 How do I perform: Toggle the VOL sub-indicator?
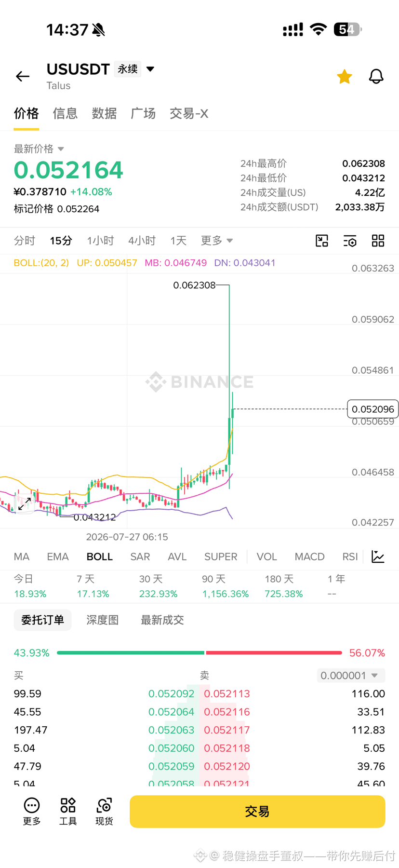(267, 556)
